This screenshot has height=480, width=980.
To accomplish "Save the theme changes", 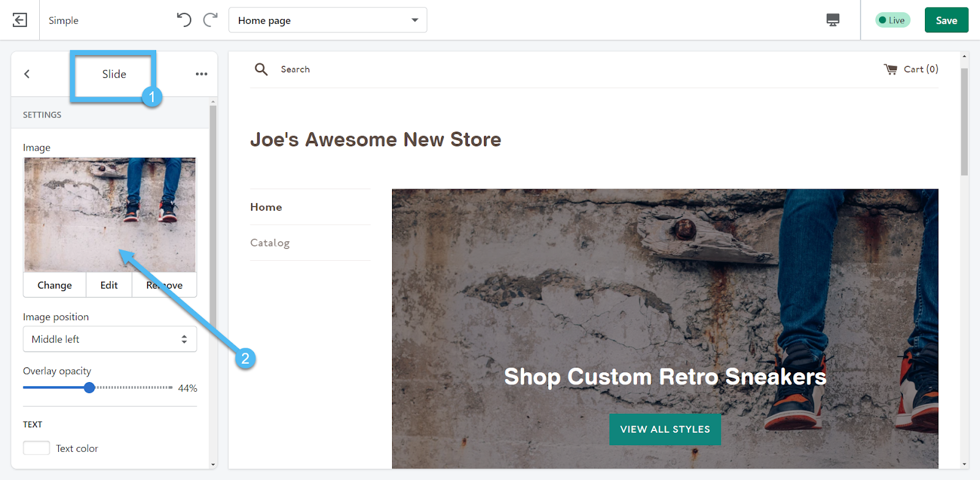I will (946, 20).
